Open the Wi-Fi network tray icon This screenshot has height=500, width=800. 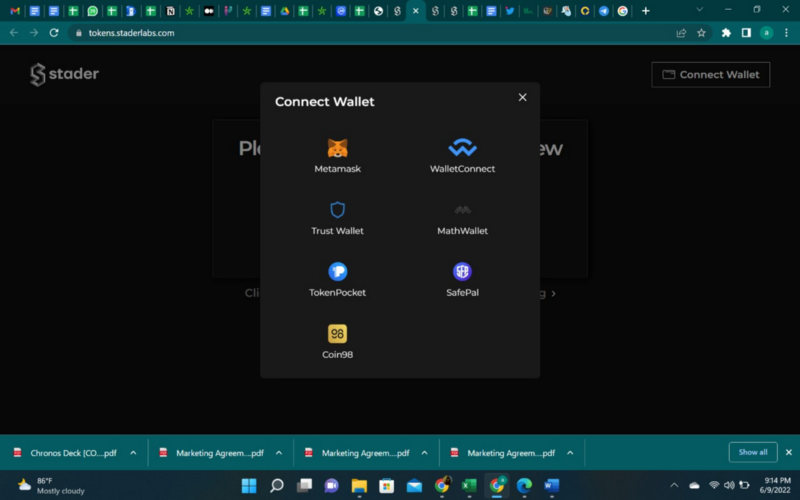click(x=714, y=485)
